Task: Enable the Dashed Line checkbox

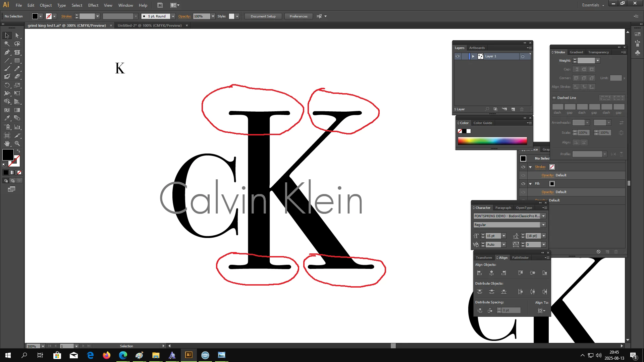Action: [x=554, y=98]
